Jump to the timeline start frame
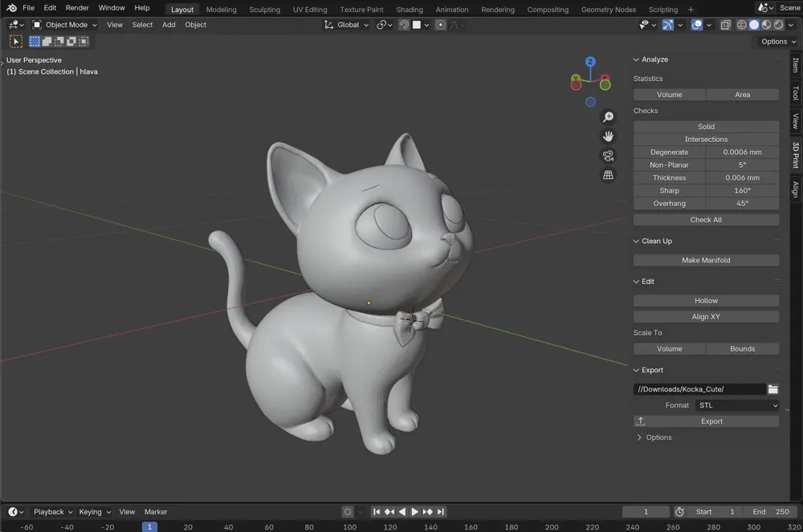The width and height of the screenshot is (803, 532). pos(377,512)
